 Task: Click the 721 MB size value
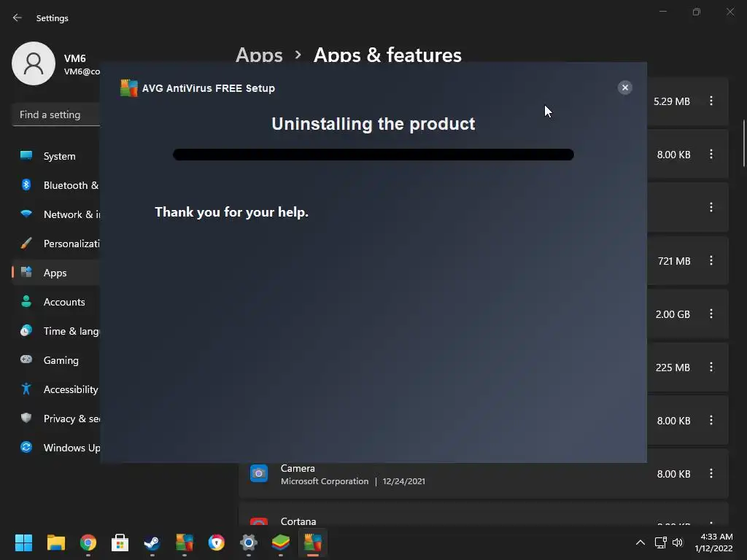673,261
